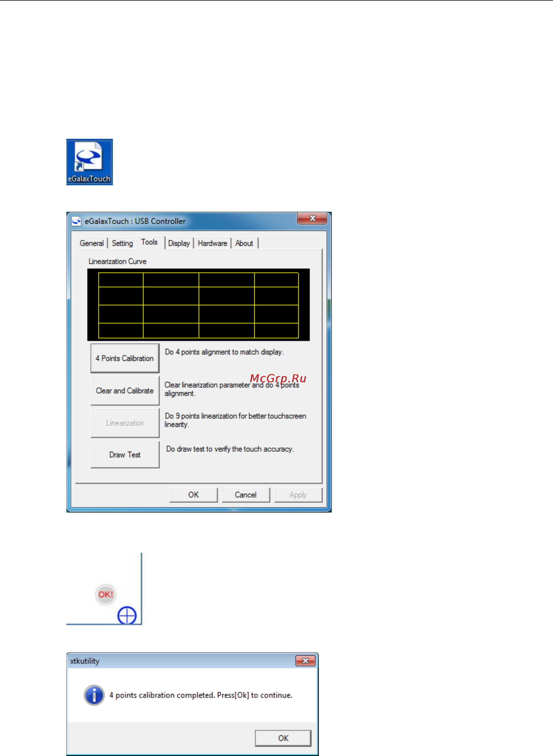Open the Hardware tab

point(212,243)
